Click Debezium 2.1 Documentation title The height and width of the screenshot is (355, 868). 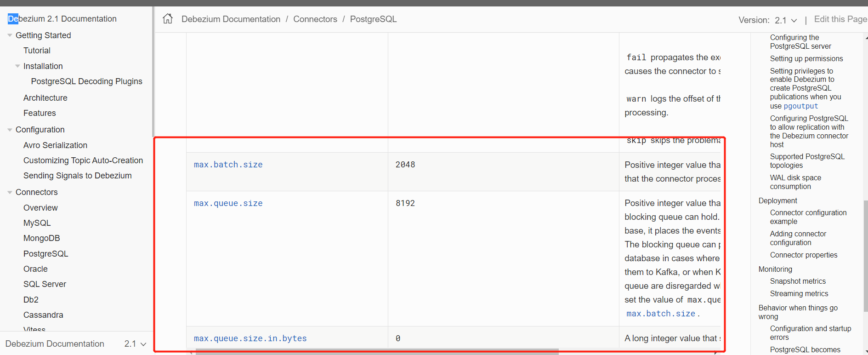click(62, 19)
